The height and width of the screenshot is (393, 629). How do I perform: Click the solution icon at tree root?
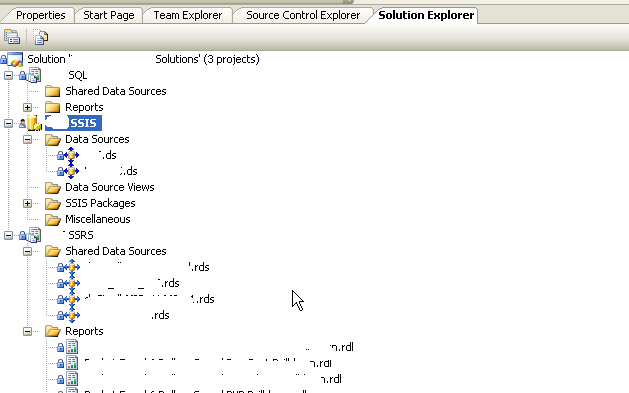[x=15, y=59]
